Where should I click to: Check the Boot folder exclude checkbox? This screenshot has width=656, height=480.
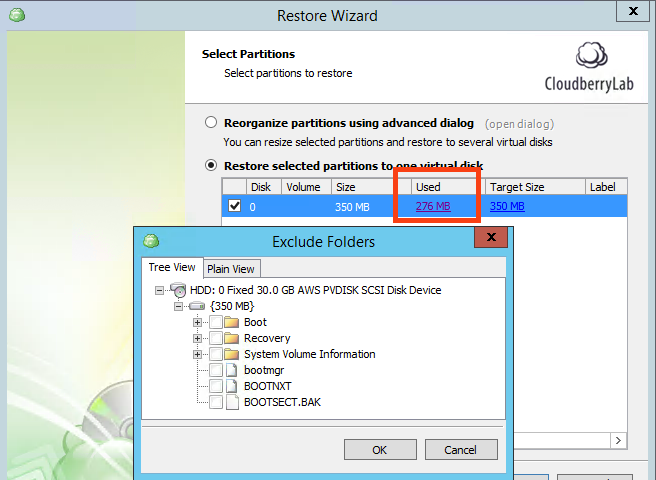click(216, 322)
